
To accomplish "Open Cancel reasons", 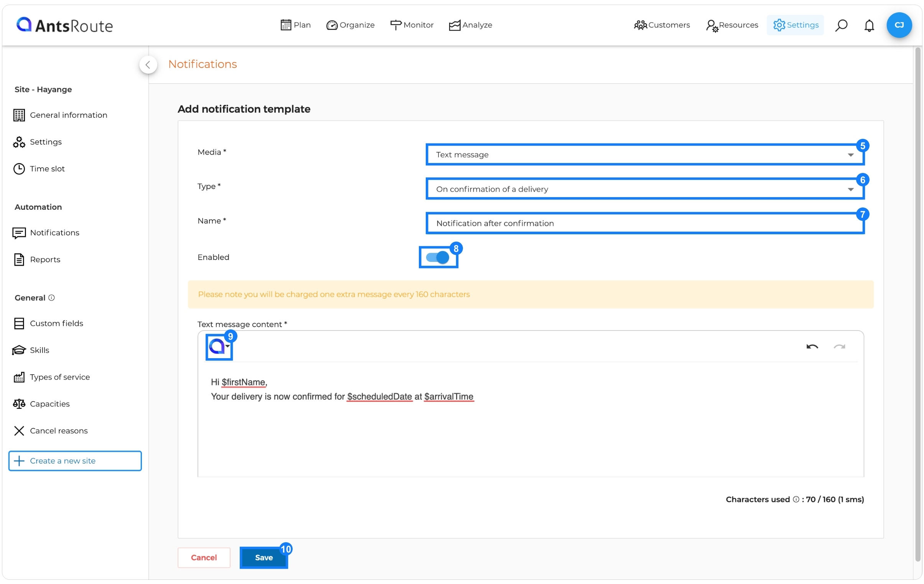I will [x=51, y=431].
